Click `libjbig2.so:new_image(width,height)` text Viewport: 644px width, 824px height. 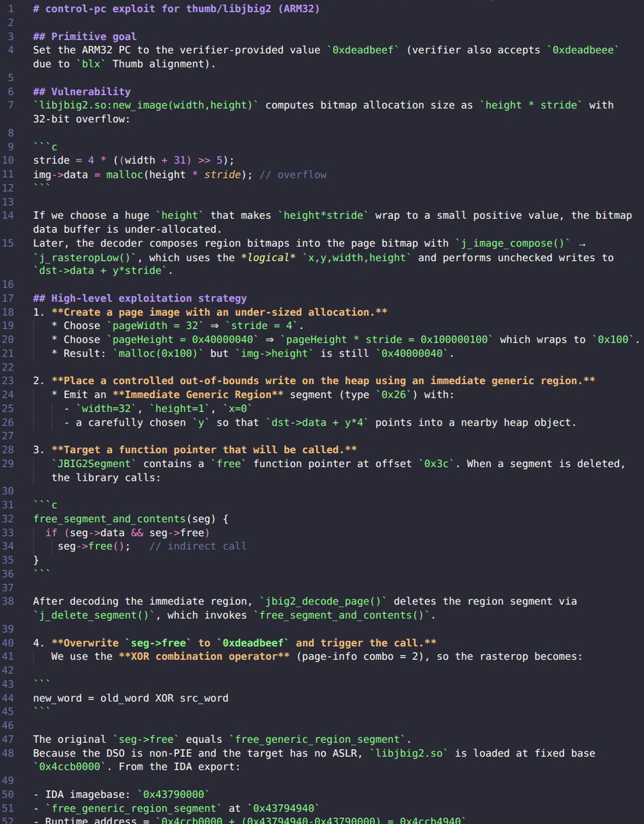[146, 105]
